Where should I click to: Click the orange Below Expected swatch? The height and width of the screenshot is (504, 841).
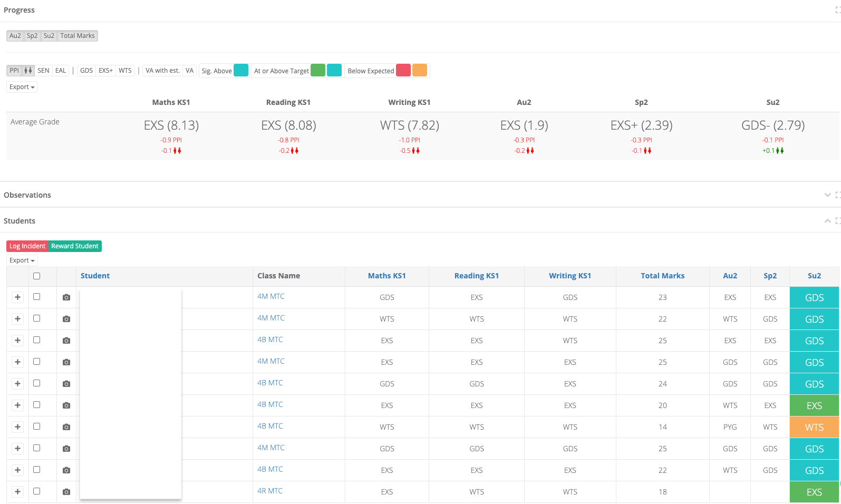coord(420,70)
